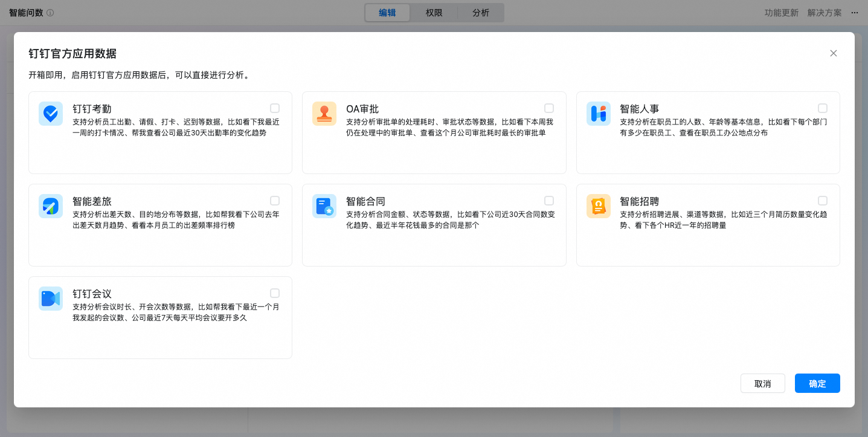Close the 钉钉官方应用数据 dialog
The width and height of the screenshot is (868, 437).
834,53
